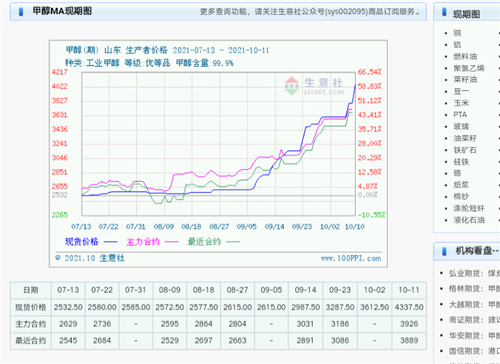This screenshot has width=500, height=364.
Task: Open the 铝 link in 现期图 list
Action: (x=457, y=45)
